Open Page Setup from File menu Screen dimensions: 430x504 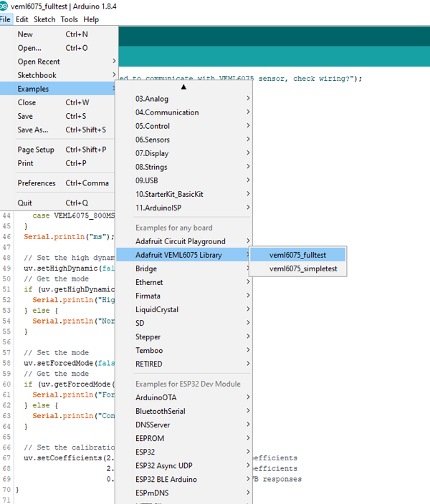tap(57, 150)
